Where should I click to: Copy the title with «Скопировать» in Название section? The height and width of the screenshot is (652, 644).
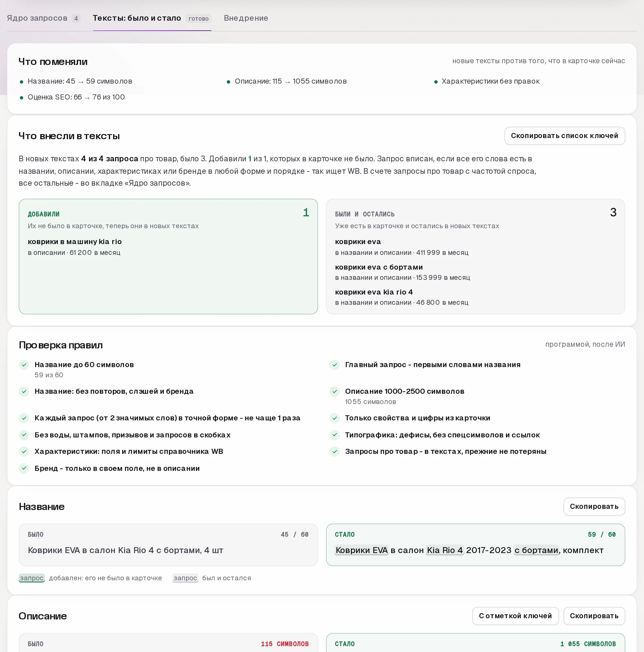[594, 506]
